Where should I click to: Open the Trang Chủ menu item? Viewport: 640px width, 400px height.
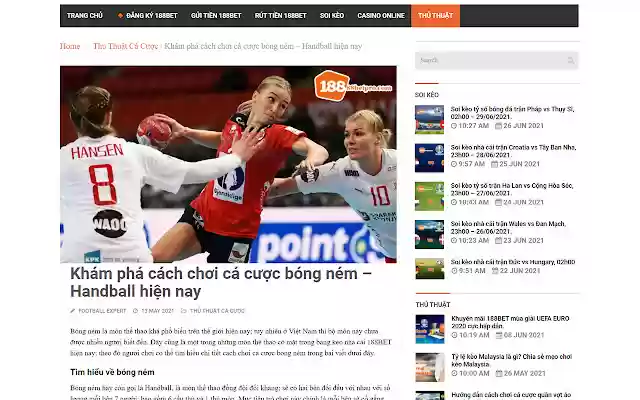pyautogui.click(x=84, y=16)
